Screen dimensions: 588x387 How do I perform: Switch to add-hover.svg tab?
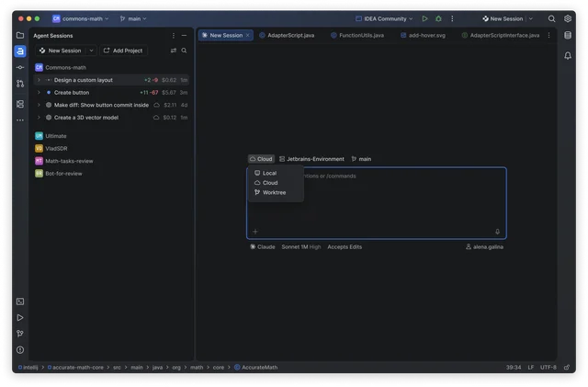(423, 35)
